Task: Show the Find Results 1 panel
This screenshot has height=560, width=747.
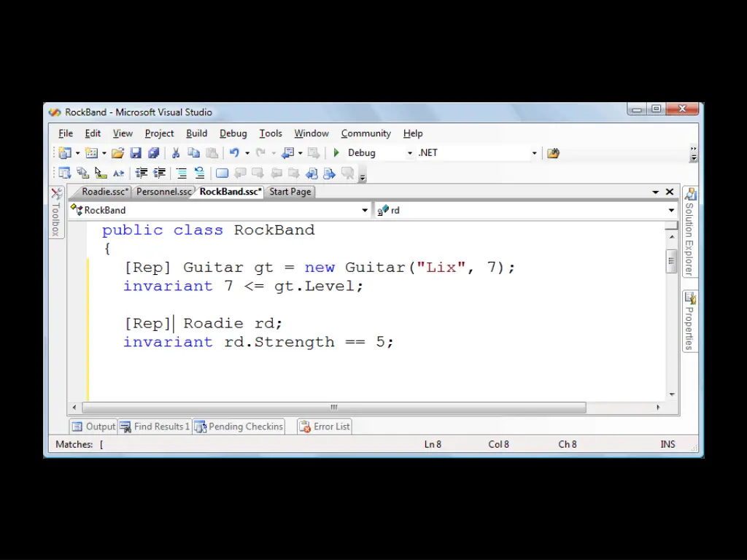Action: [x=155, y=426]
